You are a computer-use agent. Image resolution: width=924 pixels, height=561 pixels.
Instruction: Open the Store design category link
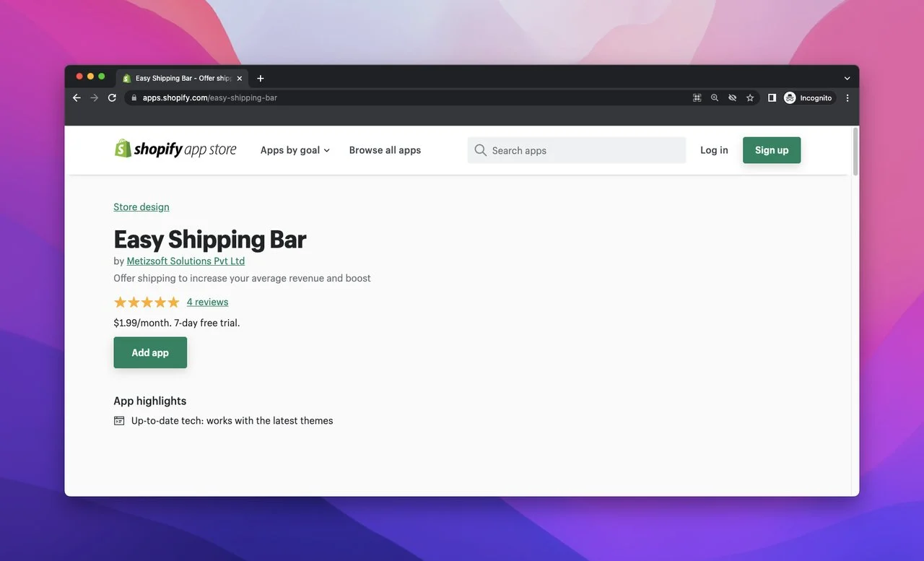click(141, 206)
